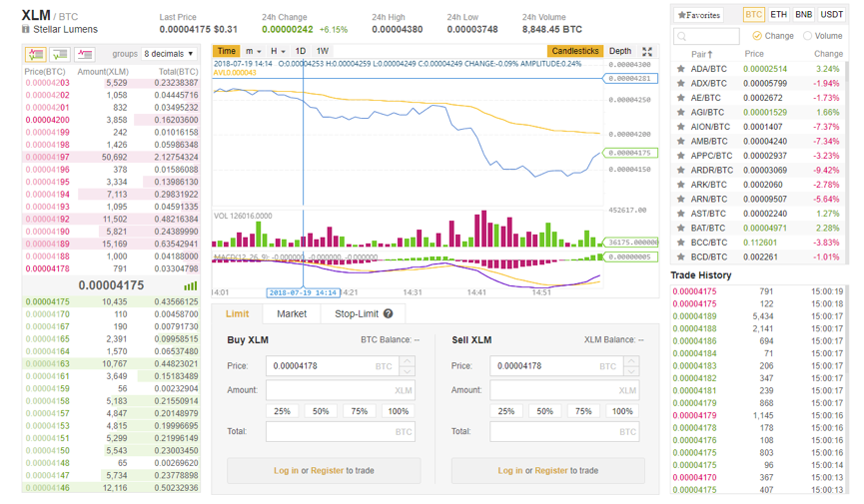Select the USDT market tab
This screenshot has height=504, width=864.
pyautogui.click(x=831, y=15)
